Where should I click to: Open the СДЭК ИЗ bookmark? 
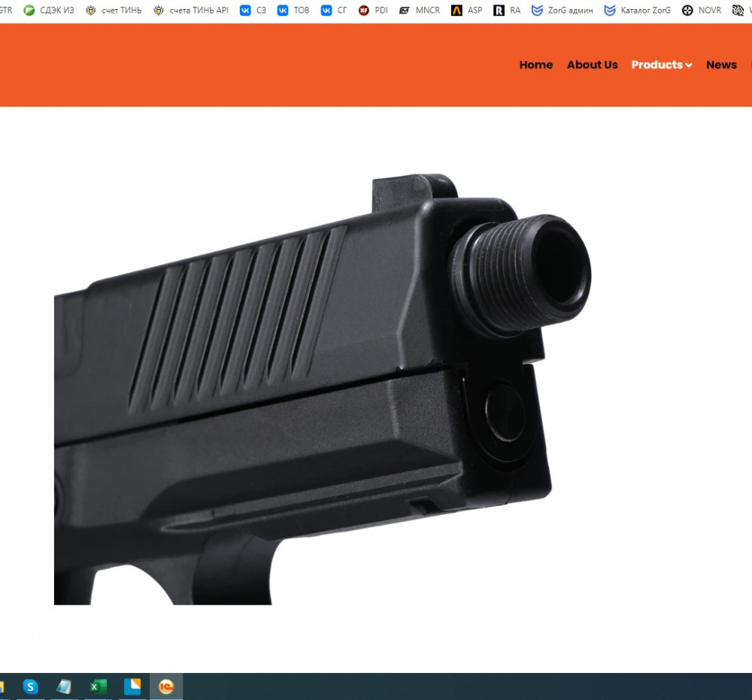[x=49, y=11]
